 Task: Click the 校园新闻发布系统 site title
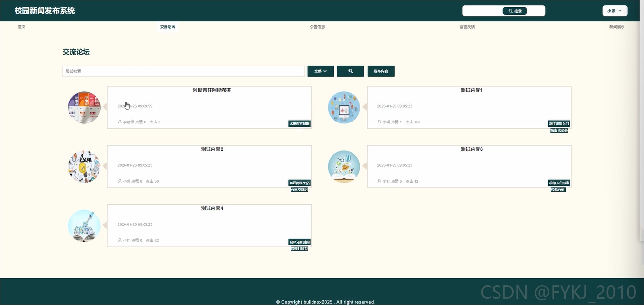pos(44,11)
